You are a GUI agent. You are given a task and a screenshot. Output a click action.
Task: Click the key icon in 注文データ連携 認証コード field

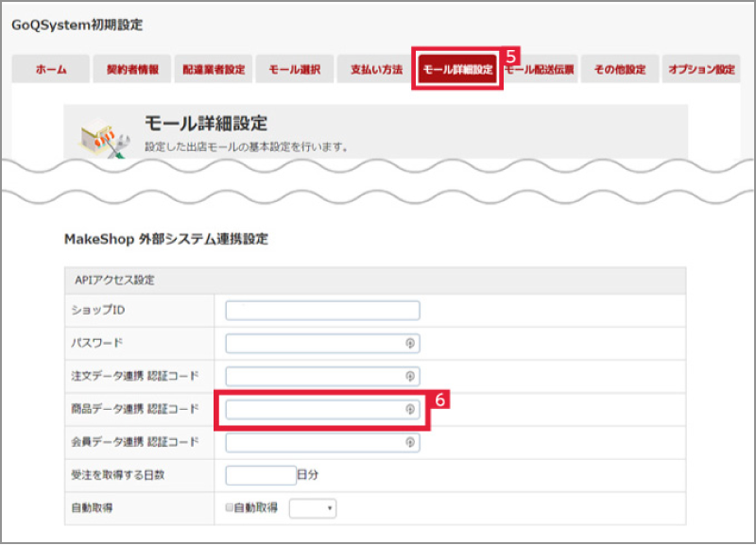410,376
